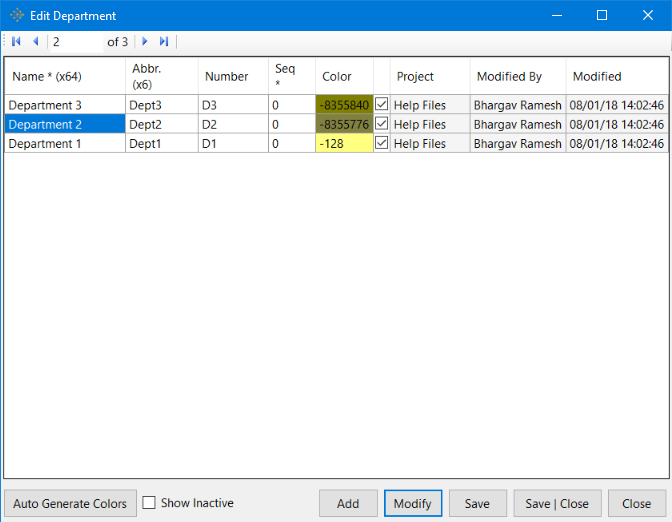
Task: Click the Dept1 abbreviation cell
Action: point(162,143)
